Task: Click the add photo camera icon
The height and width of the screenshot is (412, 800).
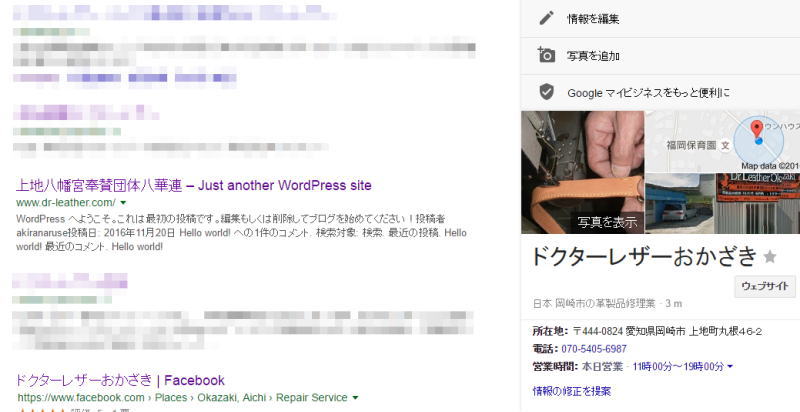Action: pyautogui.click(x=546, y=55)
